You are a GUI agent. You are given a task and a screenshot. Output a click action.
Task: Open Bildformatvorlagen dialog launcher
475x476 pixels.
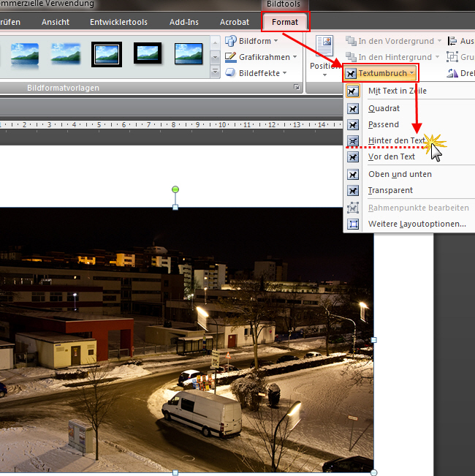point(297,88)
